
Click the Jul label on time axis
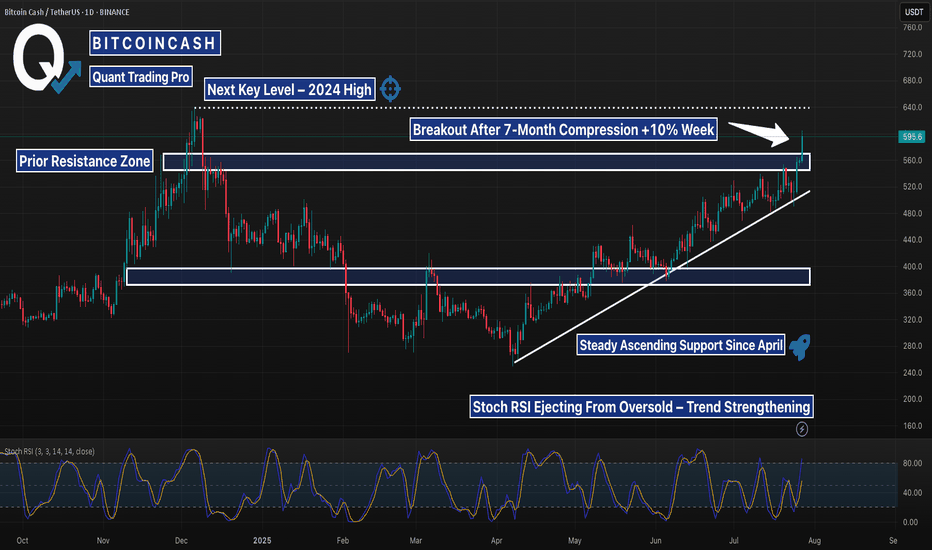[x=734, y=540]
